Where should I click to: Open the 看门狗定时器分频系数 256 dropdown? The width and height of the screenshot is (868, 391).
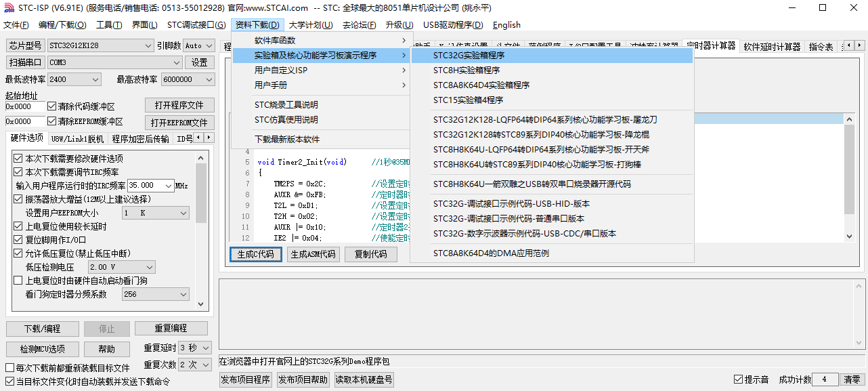tap(156, 294)
